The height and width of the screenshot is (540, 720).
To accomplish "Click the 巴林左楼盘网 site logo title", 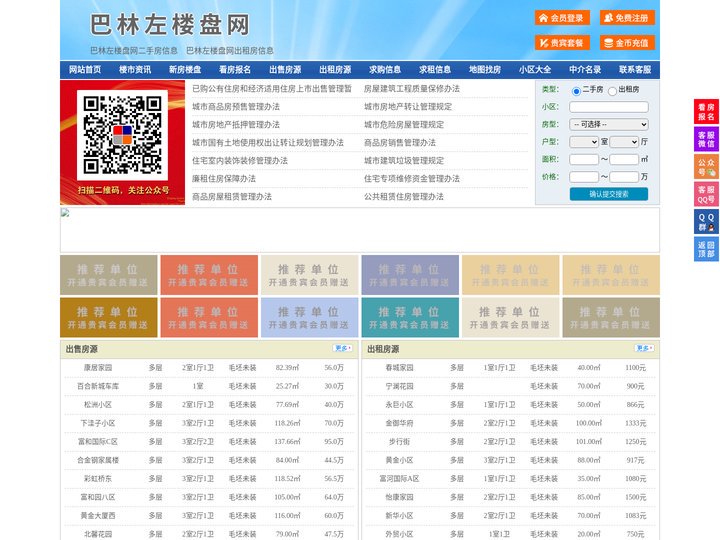I will pos(170,24).
